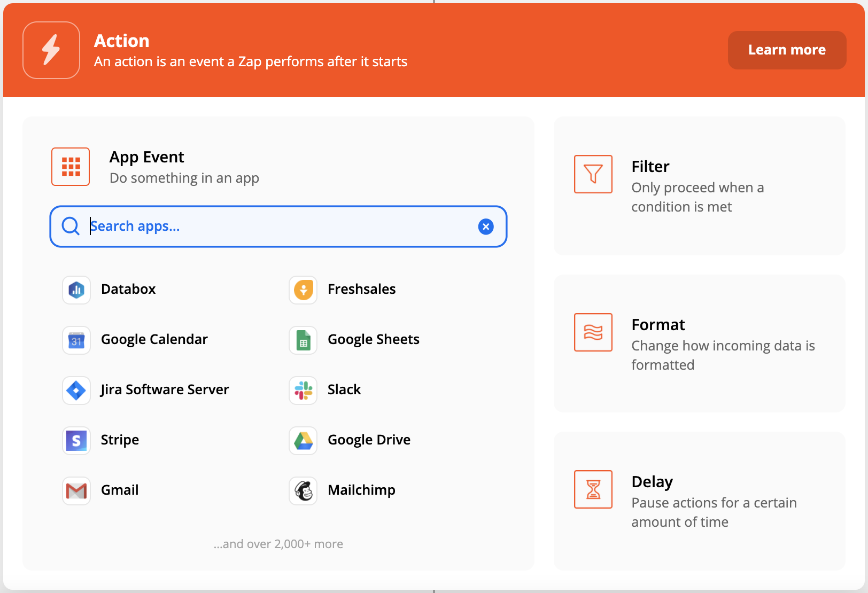Choose the Gmail label
The width and height of the screenshot is (868, 593).
(120, 490)
